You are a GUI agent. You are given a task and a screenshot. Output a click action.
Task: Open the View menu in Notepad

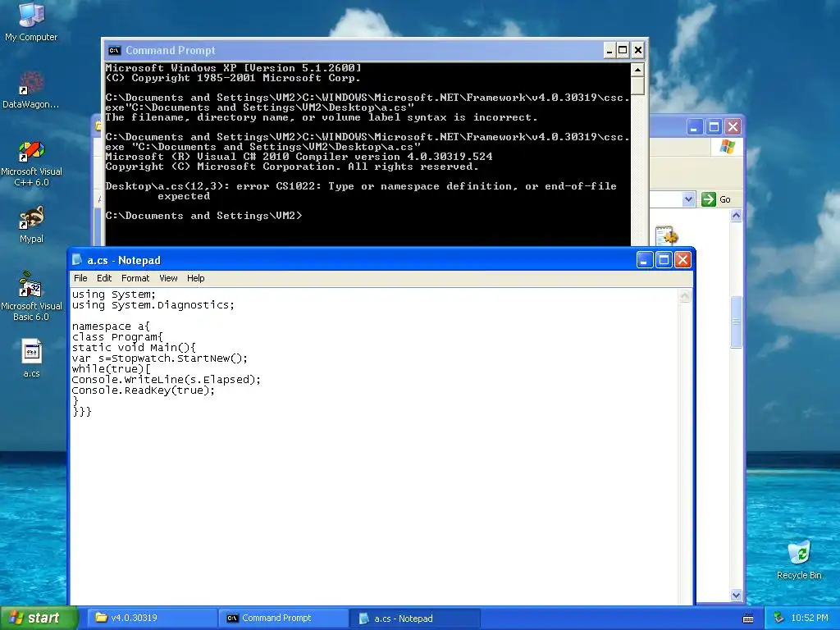(x=168, y=278)
